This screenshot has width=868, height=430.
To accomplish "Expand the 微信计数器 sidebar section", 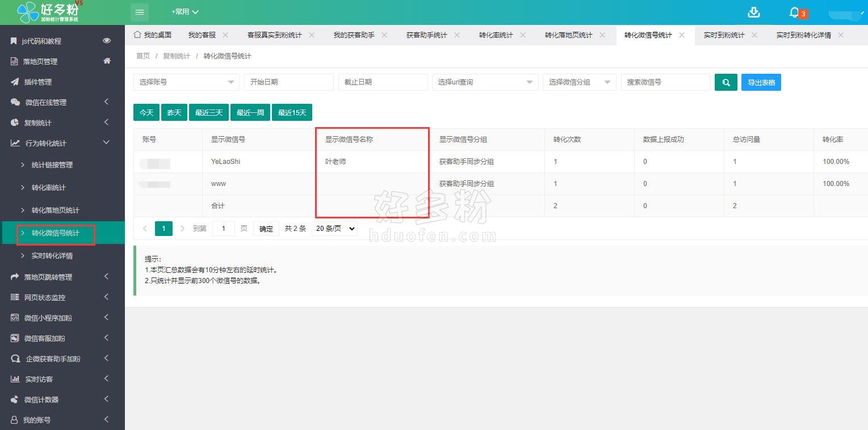I will click(106, 399).
